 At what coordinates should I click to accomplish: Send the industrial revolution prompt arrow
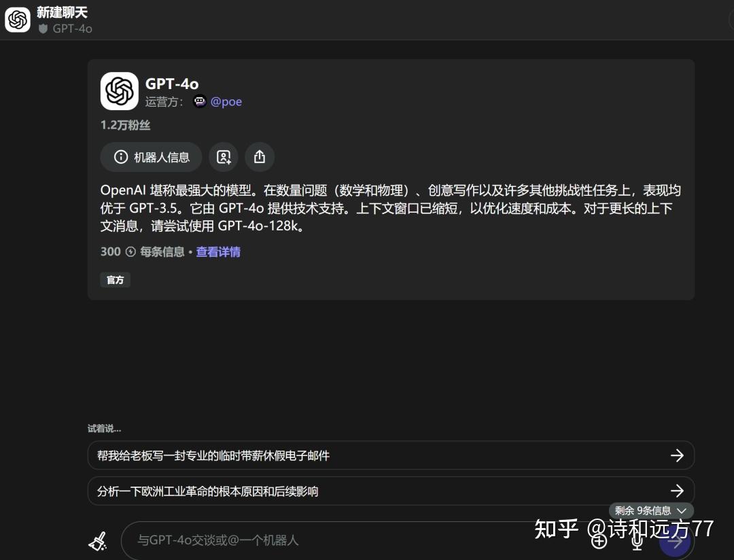(x=677, y=490)
